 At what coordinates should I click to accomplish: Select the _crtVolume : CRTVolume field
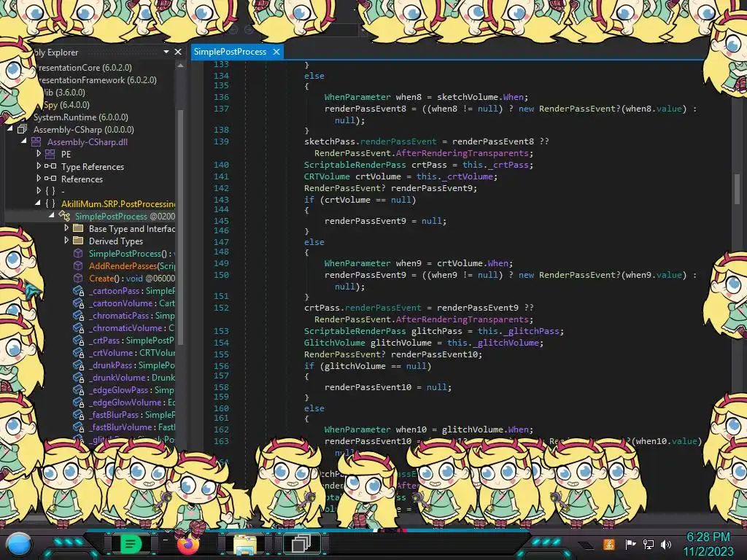[132, 352]
